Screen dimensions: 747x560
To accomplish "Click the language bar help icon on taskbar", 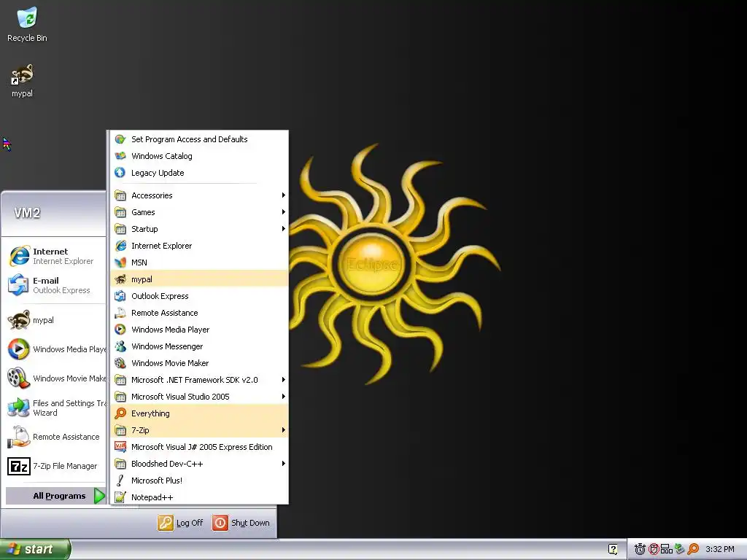I will pos(613,549).
